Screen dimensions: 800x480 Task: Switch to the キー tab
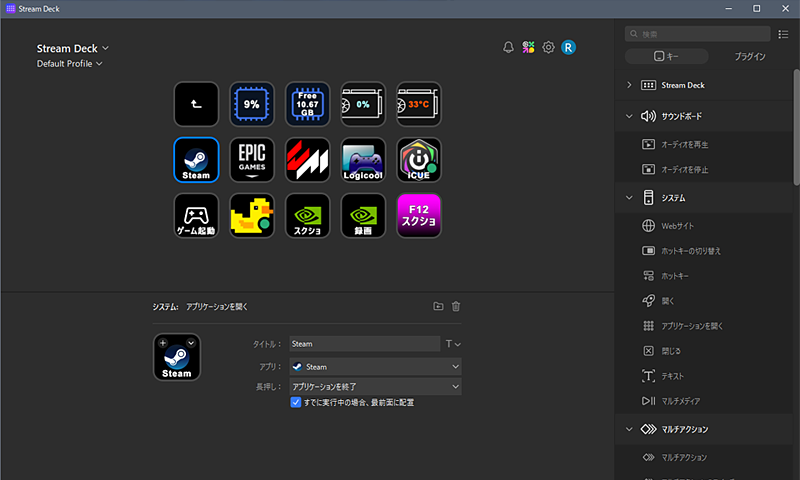[666, 57]
